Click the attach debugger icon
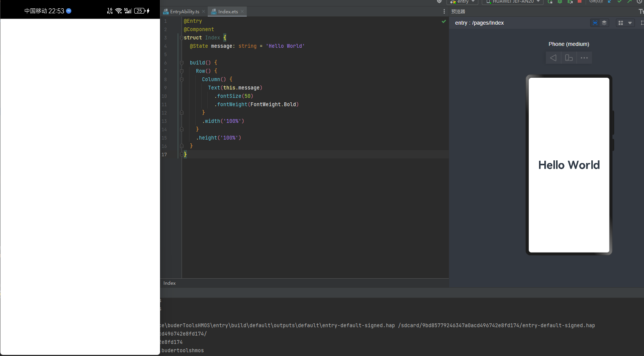The width and height of the screenshot is (644, 356). coord(570,2)
